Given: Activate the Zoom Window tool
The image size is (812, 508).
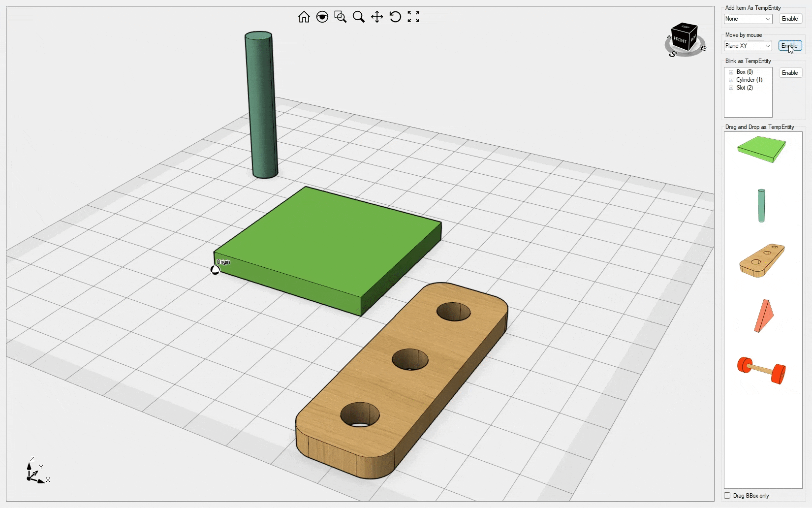Looking at the screenshot, I should coord(340,17).
